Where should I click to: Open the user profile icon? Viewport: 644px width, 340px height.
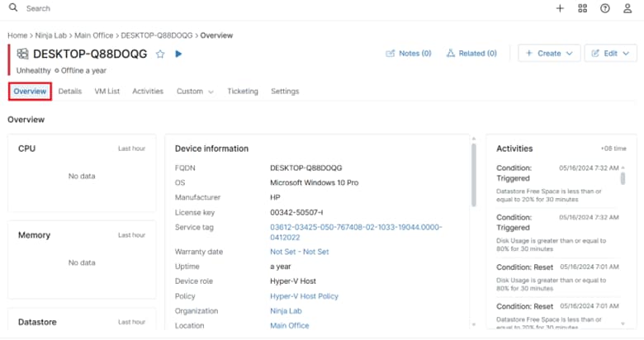[627, 8]
